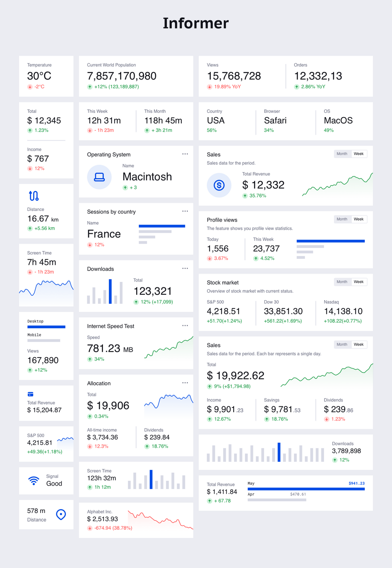Click the blue Desktop views bar

point(46,327)
